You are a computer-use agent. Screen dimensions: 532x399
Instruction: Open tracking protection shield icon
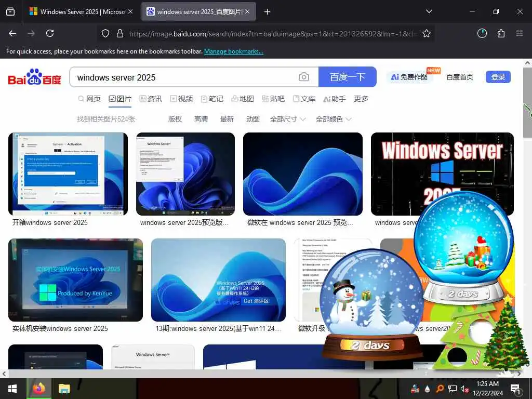[105, 34]
